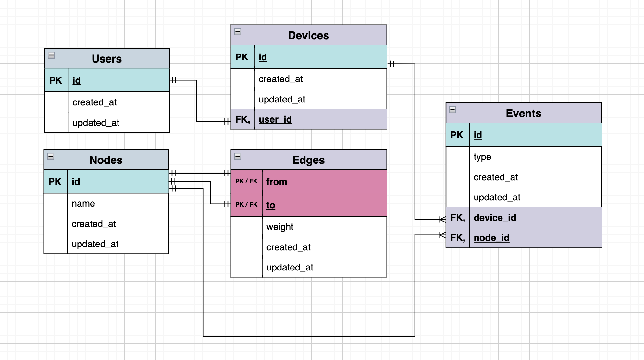
Task: Click the PK label in Users table
Action: tap(56, 80)
